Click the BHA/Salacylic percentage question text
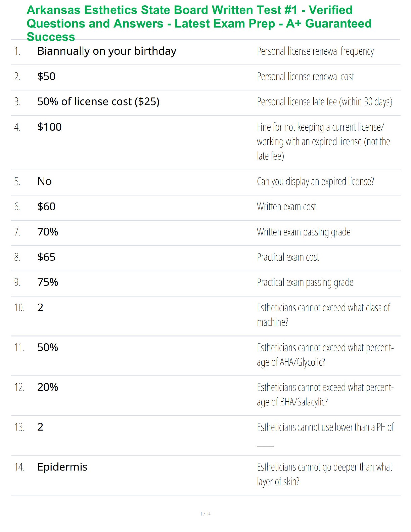Image resolution: width=411 pixels, height=532 pixels. [325, 395]
